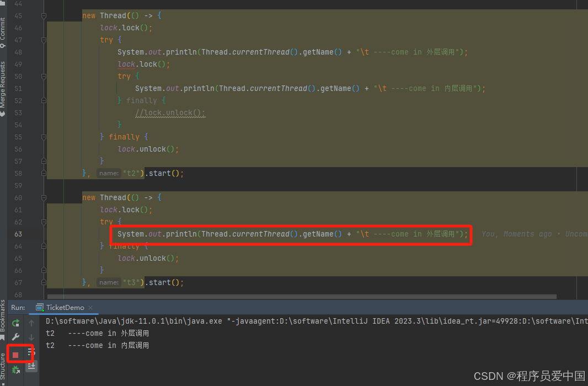Click the println 内层调用 statement on line 51
Image resolution: width=588 pixels, height=386 pixels.
310,88
